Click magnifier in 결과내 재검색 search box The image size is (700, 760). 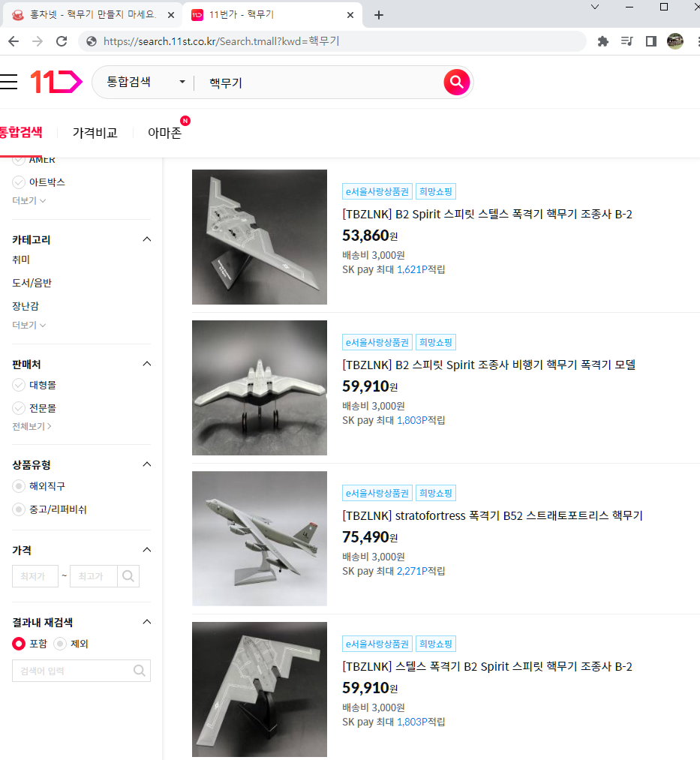pyautogui.click(x=139, y=671)
